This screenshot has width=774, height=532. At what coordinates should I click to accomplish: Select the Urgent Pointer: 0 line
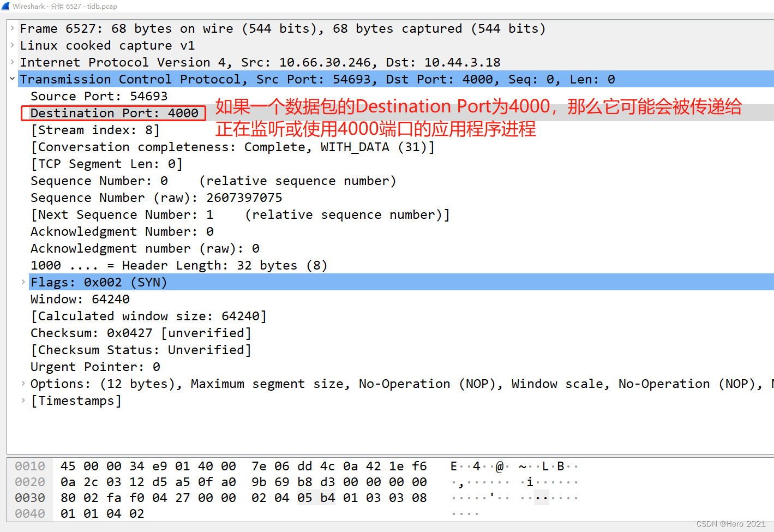pos(95,367)
